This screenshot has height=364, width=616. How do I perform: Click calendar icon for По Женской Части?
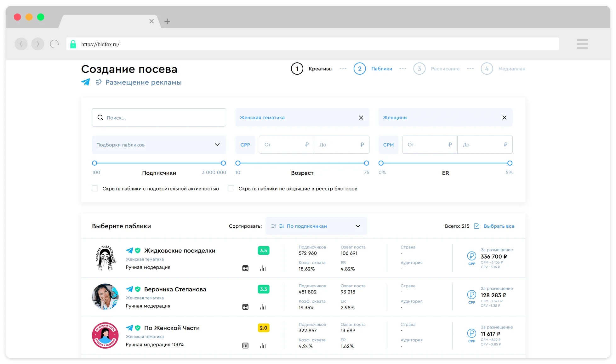245,346
